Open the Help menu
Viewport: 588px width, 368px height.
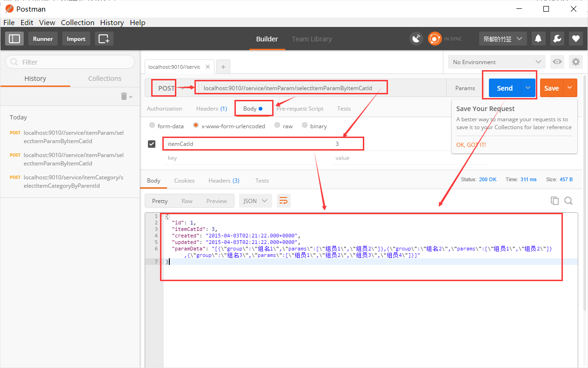(138, 22)
